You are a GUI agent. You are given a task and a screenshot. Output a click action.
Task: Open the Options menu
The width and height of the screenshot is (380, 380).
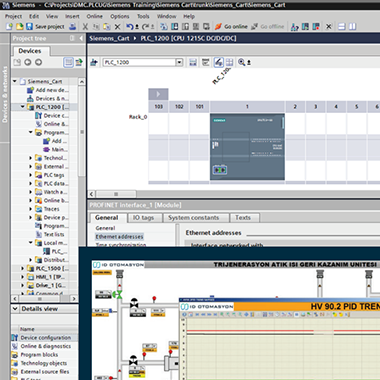[x=120, y=16]
